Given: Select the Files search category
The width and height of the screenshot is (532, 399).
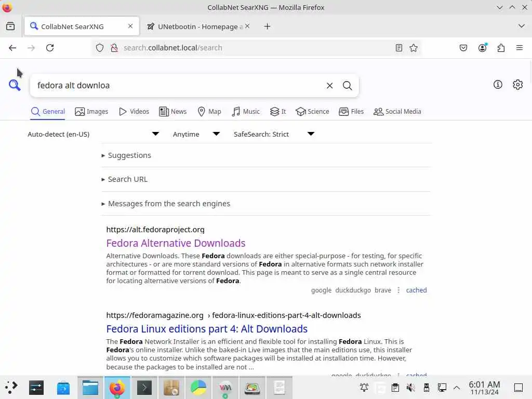Looking at the screenshot, I should (x=351, y=112).
